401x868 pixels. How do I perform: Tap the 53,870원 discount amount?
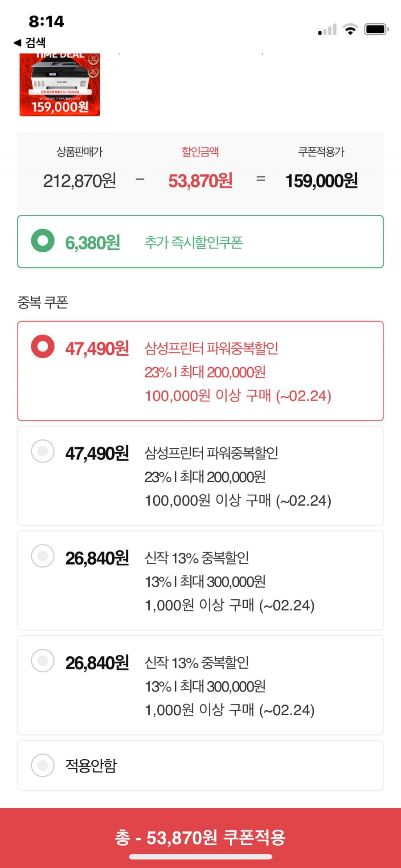[200, 181]
